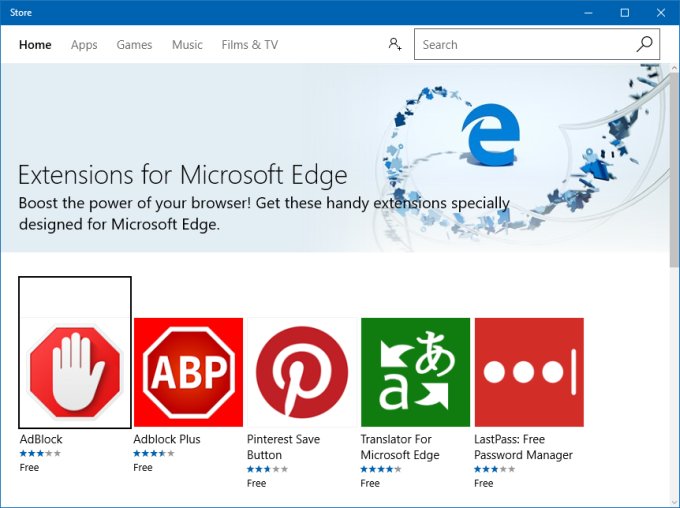This screenshot has height=508, width=680.
Task: Click the Free price under Adblock Plus
Action: click(x=143, y=467)
